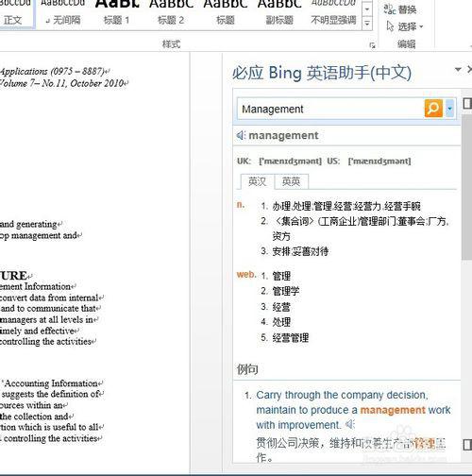This screenshot has height=476, width=472.
Task: Click document line 'Volume 7– No.11, October 2010'
Action: click(63, 83)
